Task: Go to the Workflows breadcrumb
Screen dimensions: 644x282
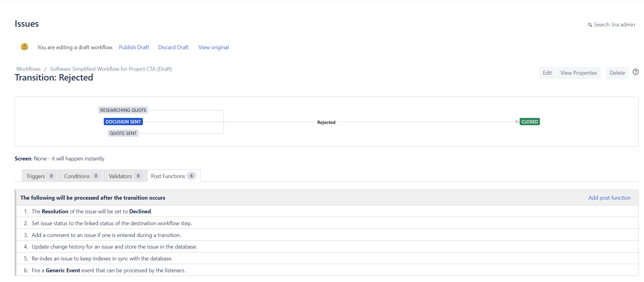Action: [29, 69]
